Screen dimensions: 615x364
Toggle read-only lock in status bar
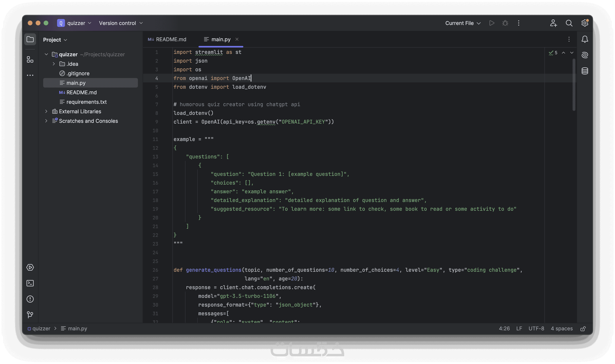(583, 329)
